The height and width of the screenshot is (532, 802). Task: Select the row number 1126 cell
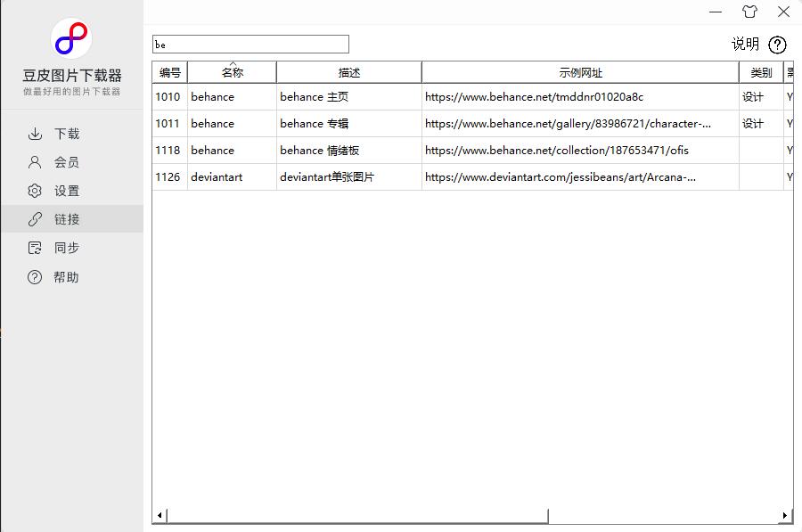pyautogui.click(x=170, y=177)
